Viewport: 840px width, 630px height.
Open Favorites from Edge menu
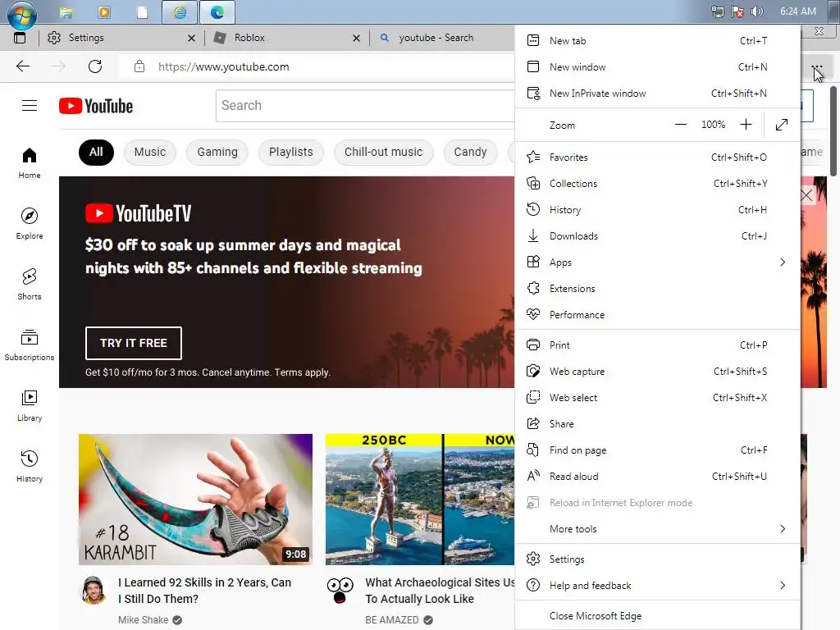pos(657,157)
